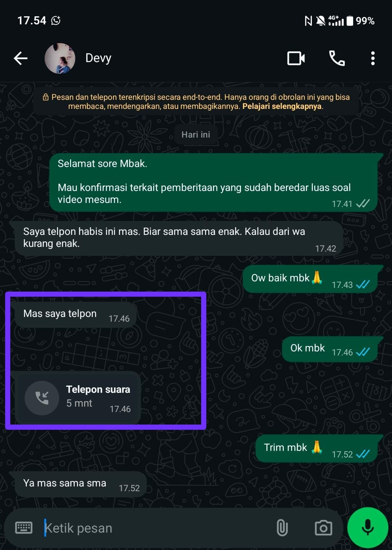The height and width of the screenshot is (550, 392).
Task: Open Devy's profile picture
Action: 60,58
